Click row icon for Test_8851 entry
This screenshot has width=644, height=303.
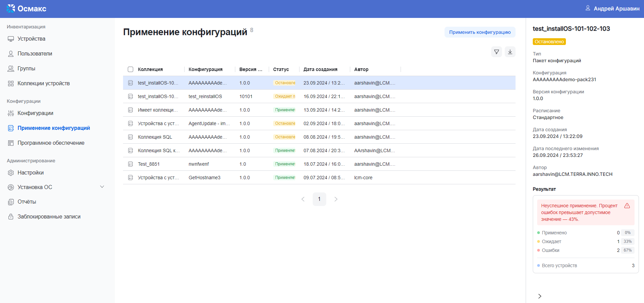(130, 164)
